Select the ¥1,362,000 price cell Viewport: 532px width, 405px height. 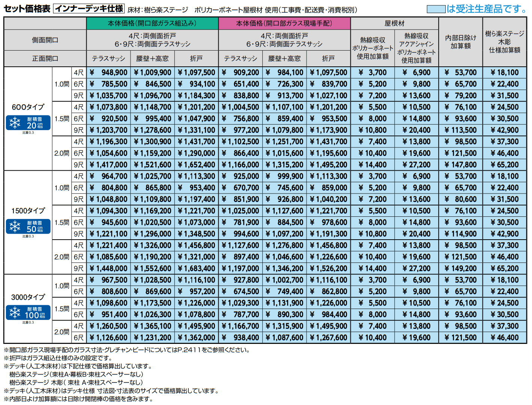point(197,337)
